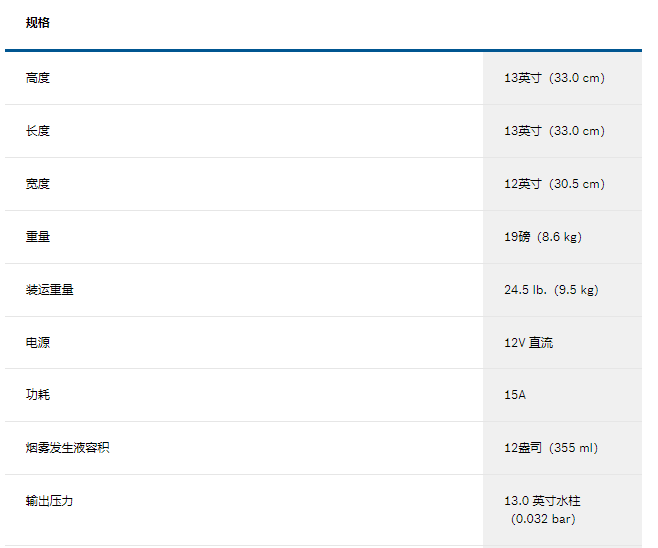Select the 重量 row label
This screenshot has height=548, width=658.
38,237
